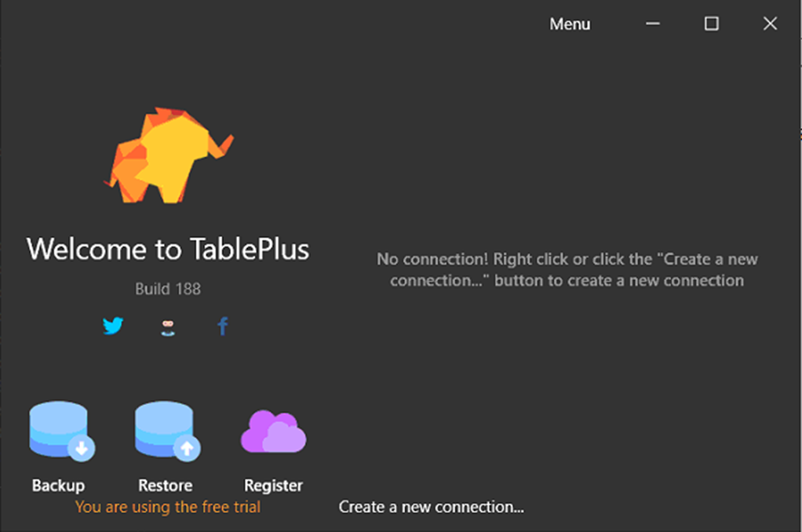Open the Menu in the title bar
The width and height of the screenshot is (802, 532).
tap(570, 24)
